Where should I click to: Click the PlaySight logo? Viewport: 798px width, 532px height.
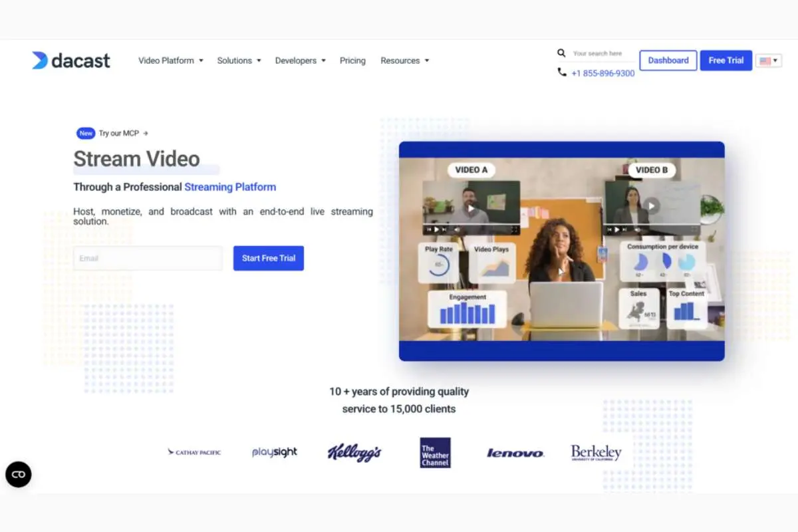pyautogui.click(x=275, y=452)
